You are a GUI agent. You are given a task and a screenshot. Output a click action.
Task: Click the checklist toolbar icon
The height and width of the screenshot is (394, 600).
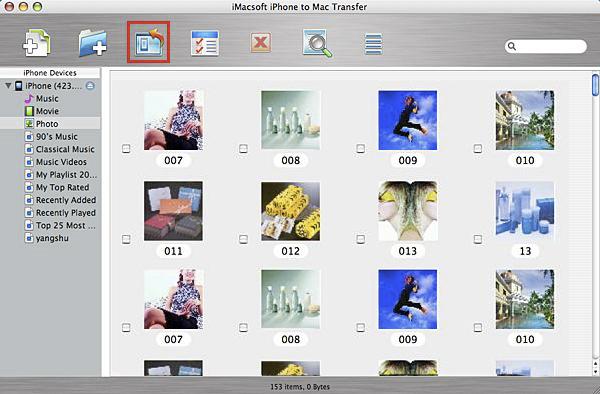pos(205,43)
